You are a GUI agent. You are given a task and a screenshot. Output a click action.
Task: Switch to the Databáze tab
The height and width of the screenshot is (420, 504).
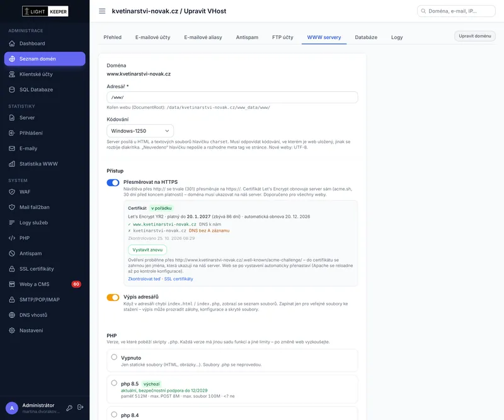tap(366, 37)
